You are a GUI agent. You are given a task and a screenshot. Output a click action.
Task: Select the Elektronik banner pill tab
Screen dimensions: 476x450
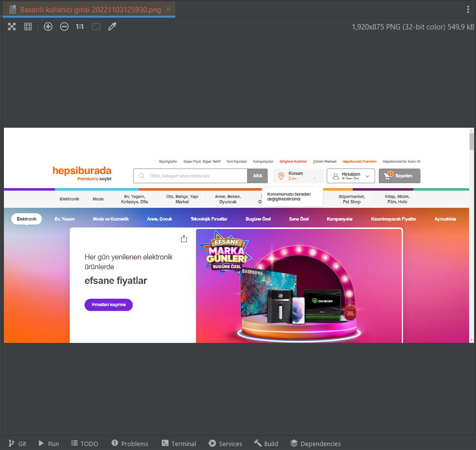pyautogui.click(x=27, y=219)
